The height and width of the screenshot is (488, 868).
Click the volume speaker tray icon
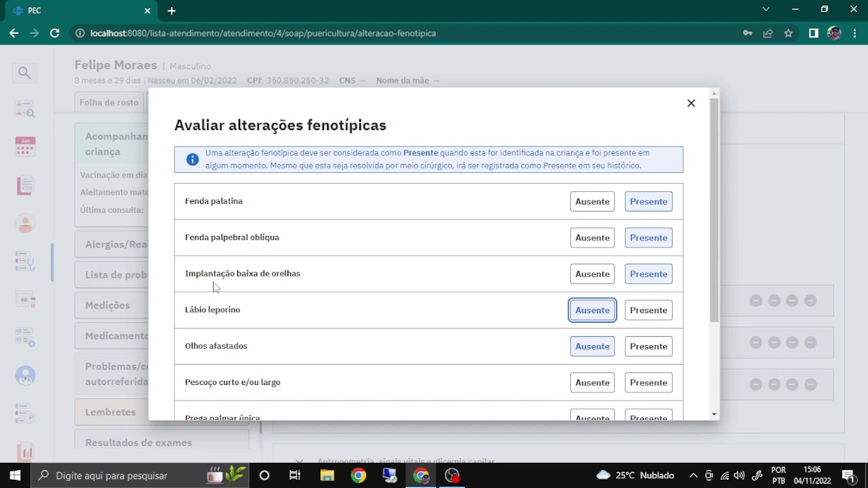coord(739,475)
